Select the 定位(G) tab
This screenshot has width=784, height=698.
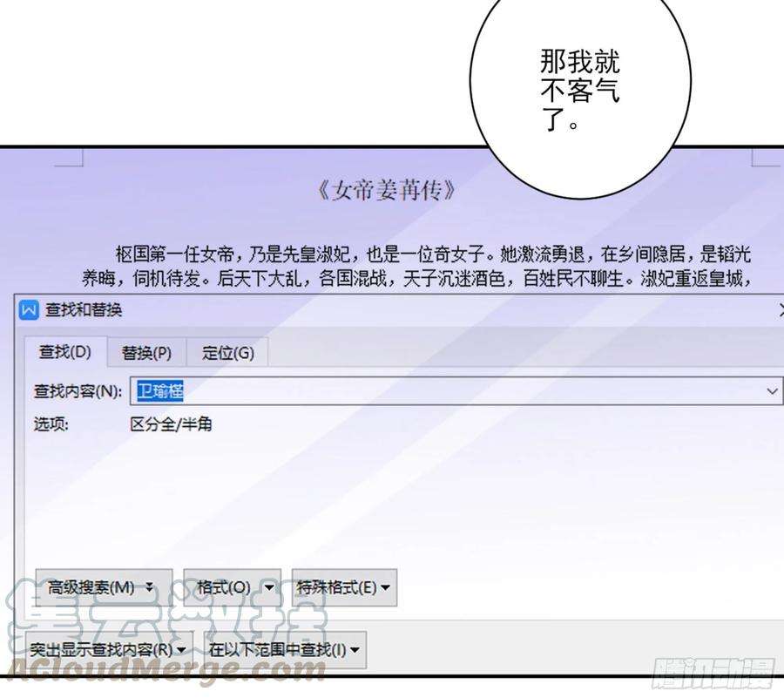(x=227, y=353)
